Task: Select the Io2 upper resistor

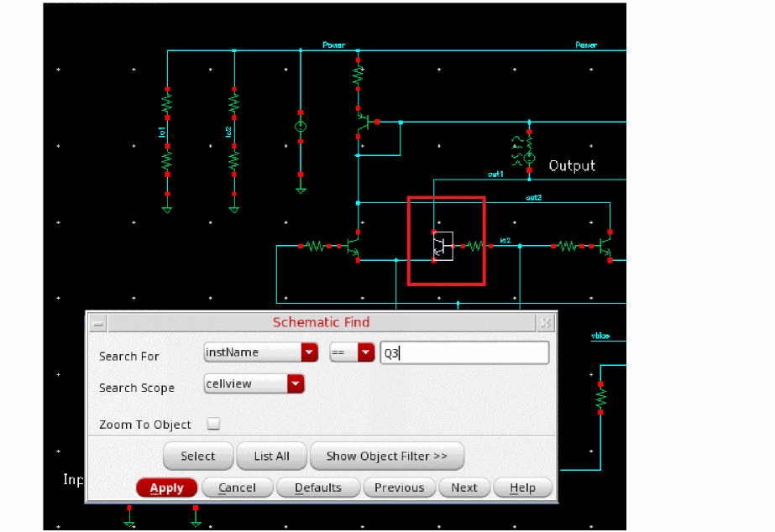Action: pos(233,103)
